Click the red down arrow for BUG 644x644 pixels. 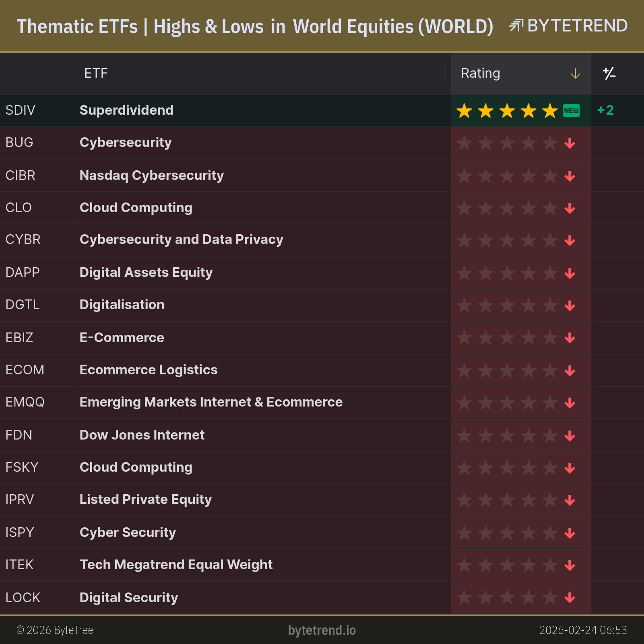point(570,143)
